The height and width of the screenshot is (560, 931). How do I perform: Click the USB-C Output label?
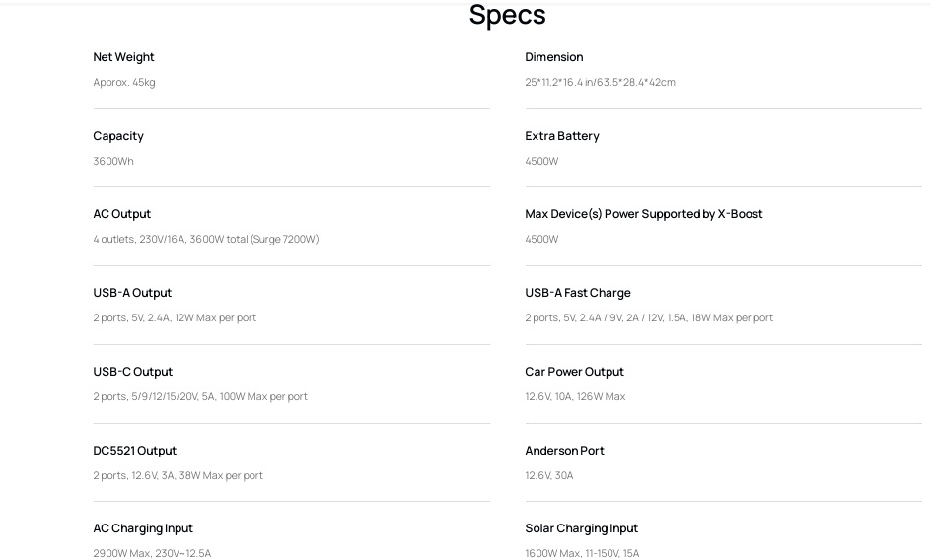click(x=133, y=372)
